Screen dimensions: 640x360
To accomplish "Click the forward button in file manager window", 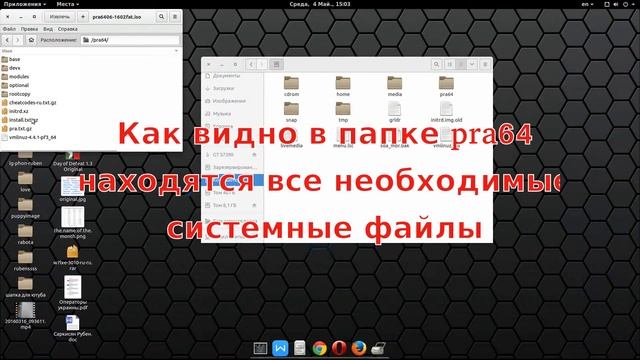I will coord(262,64).
